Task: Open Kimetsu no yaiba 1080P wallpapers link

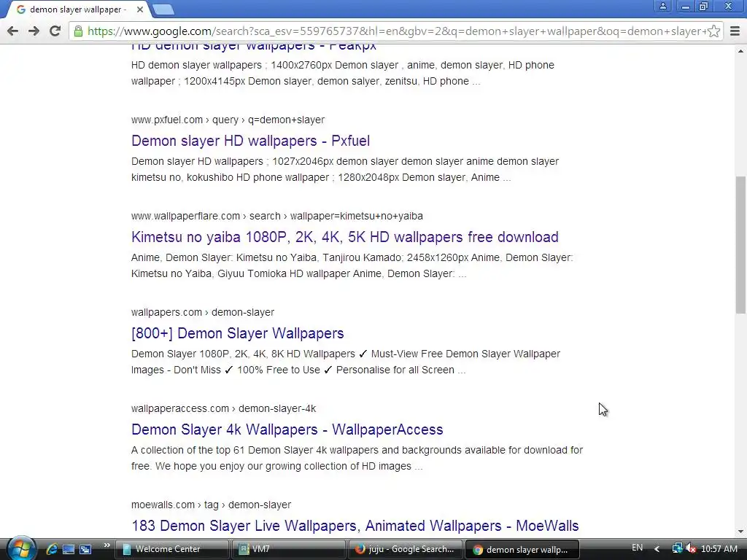Action: point(345,237)
